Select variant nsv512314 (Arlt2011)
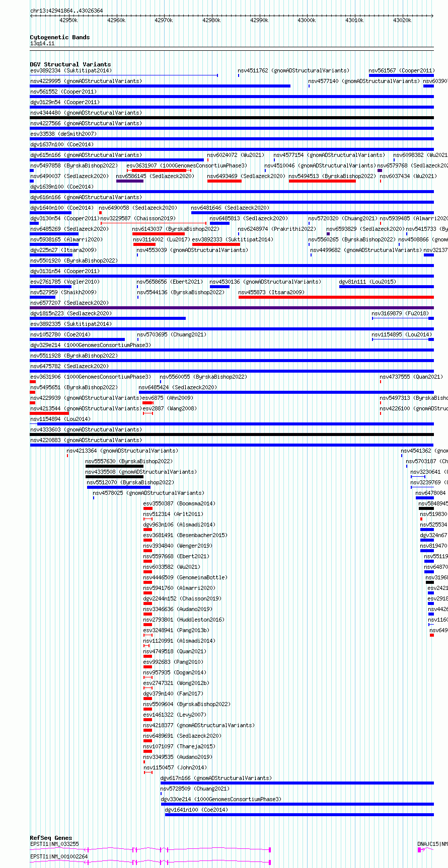 tap(173, 514)
